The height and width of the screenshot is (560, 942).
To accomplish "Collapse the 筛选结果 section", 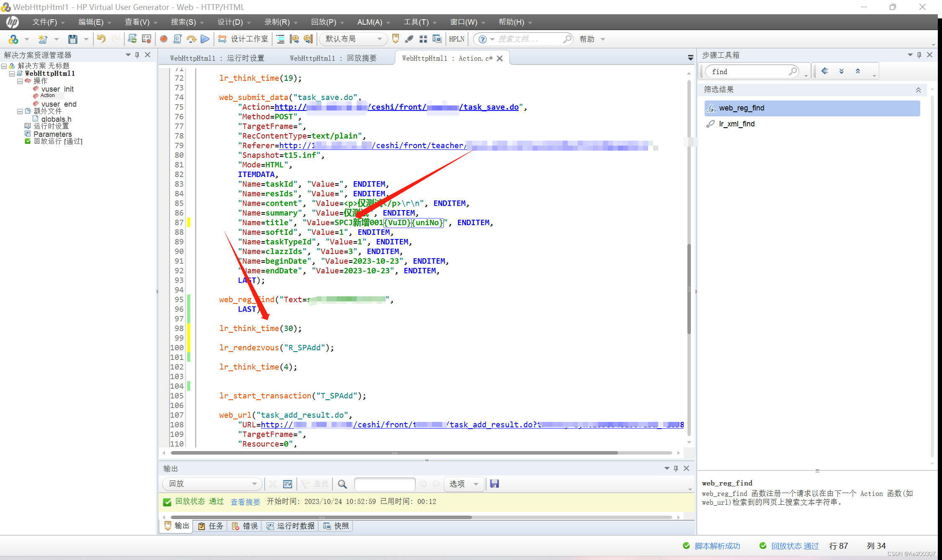I will point(918,90).
